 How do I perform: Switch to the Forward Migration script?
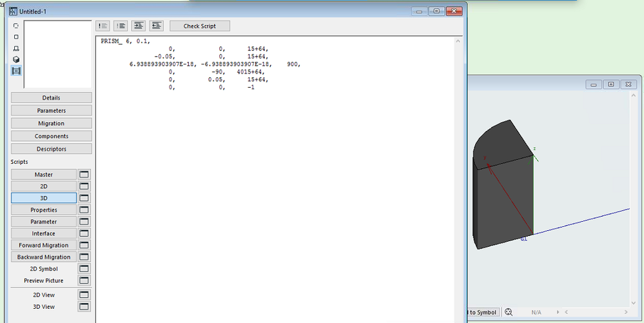pyautogui.click(x=44, y=246)
